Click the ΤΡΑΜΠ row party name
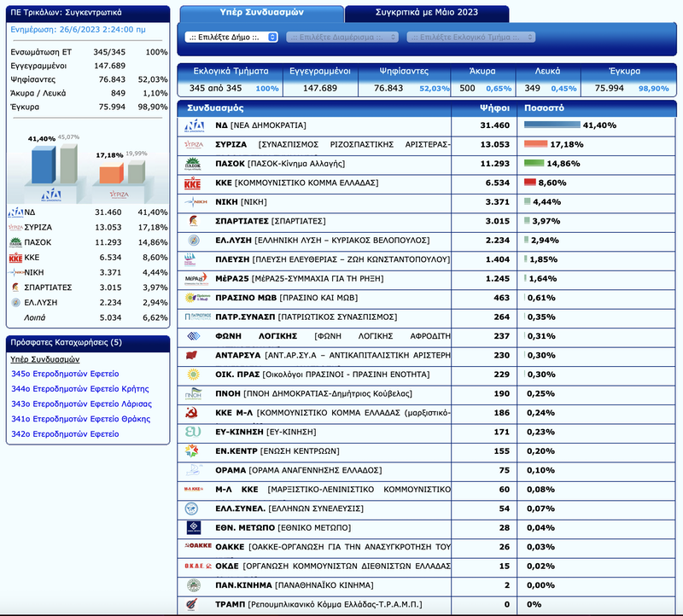This screenshot has width=683, height=616. point(318,604)
